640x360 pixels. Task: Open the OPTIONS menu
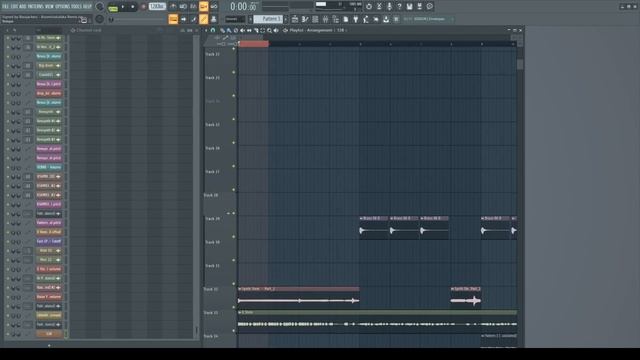click(x=62, y=7)
